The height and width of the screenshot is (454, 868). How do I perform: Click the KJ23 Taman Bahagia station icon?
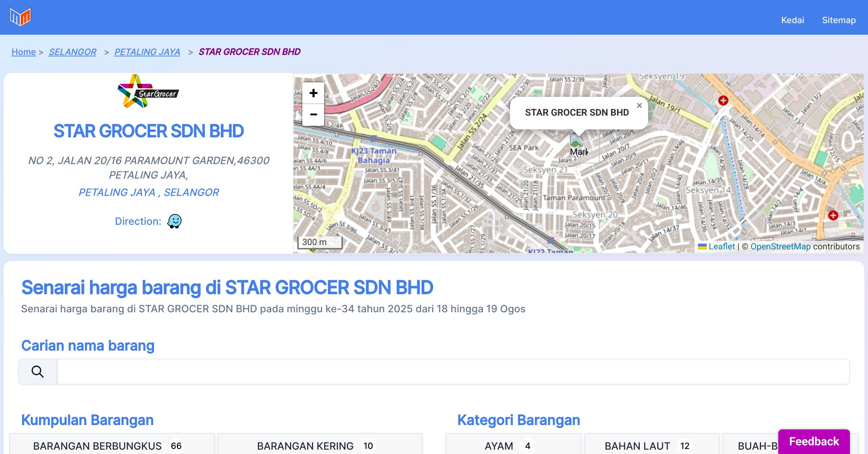pyautogui.click(x=374, y=138)
